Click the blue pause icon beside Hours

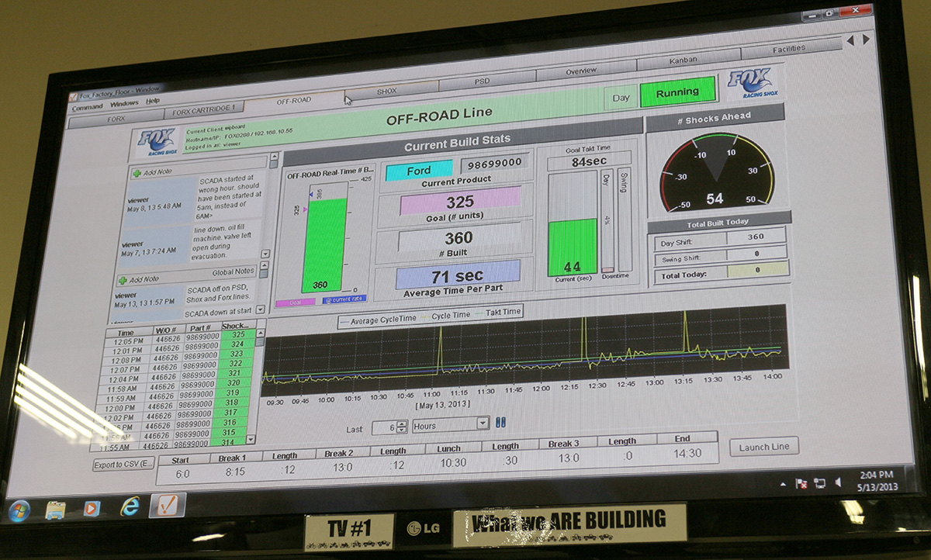coord(500,422)
